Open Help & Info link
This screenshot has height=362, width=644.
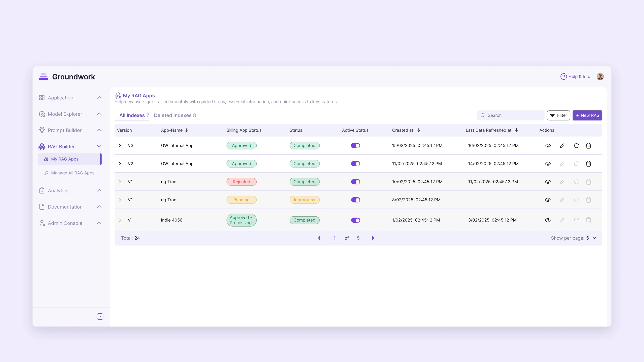575,76
